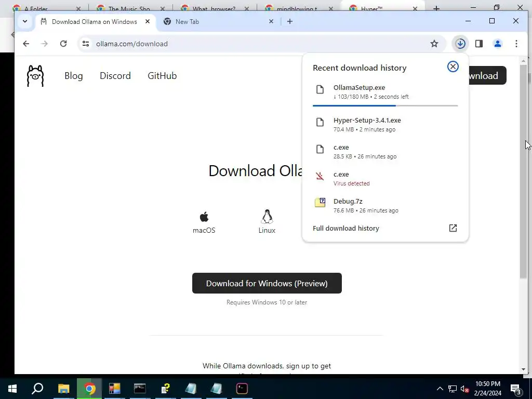Viewport: 532px width, 399px height.
Task: Open the Chrome downloads toolbar icon
Action: click(460, 44)
